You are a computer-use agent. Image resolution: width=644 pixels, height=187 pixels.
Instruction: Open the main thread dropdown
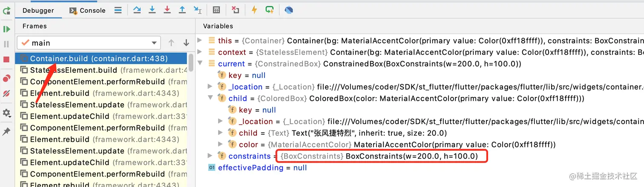point(89,43)
